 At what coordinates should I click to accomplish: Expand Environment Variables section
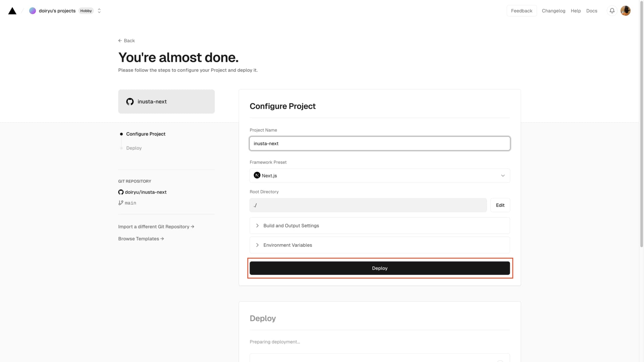click(x=380, y=245)
